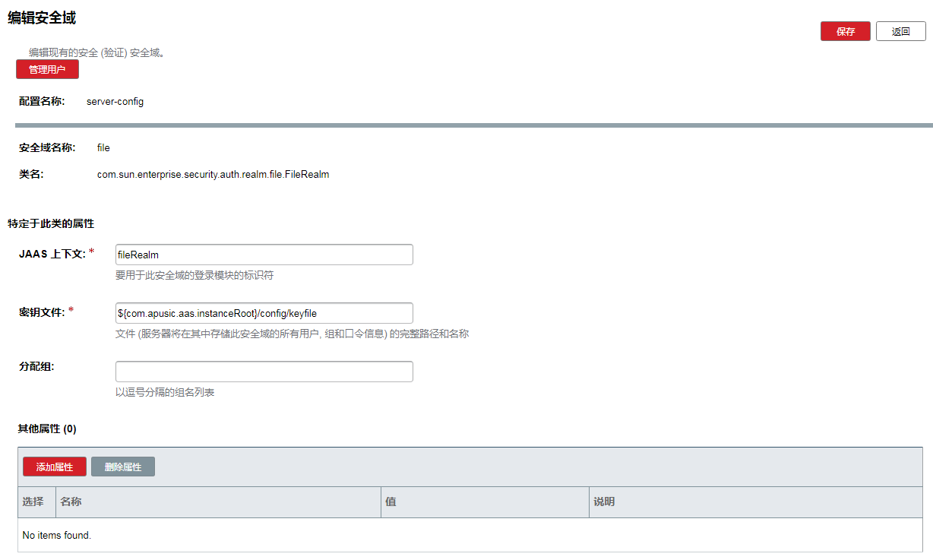This screenshot has height=560, width=933.
Task: Click the 添加属性 button
Action: [x=55, y=467]
